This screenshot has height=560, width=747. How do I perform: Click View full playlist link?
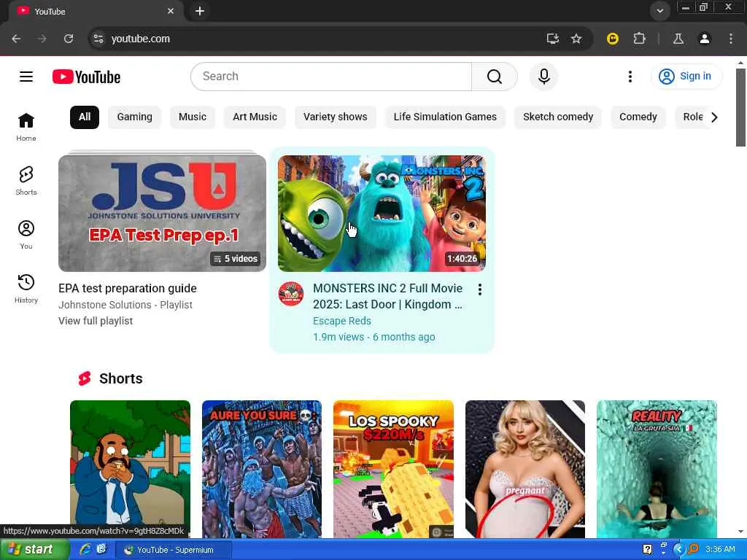[x=96, y=321]
